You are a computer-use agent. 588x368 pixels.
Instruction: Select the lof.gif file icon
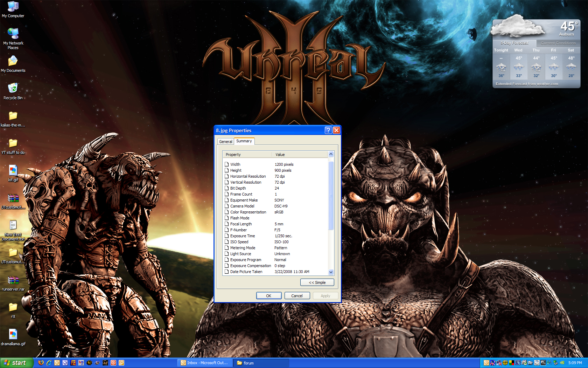coord(13,173)
